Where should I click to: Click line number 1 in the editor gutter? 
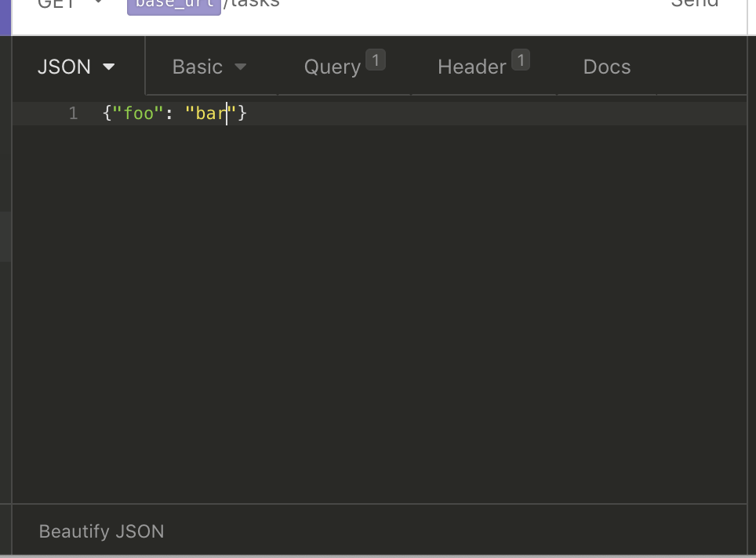73,113
